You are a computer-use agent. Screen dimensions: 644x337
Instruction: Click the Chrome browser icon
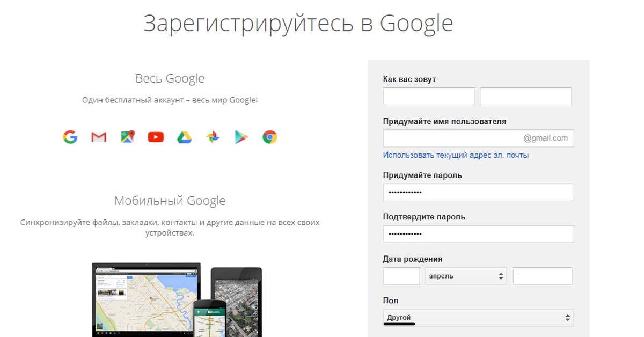click(270, 137)
